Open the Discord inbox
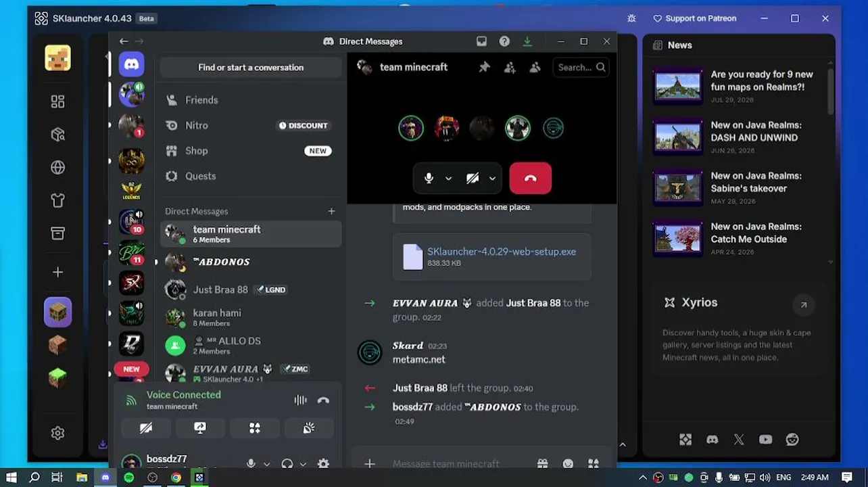This screenshot has height=487, width=868. (x=481, y=41)
